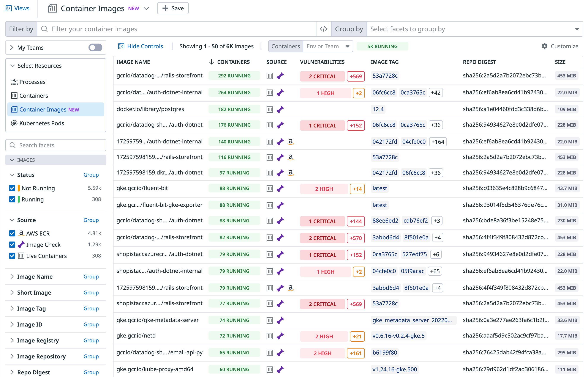Click the Processes sidebar icon
Image resolution: width=588 pixels, height=377 pixels.
[14, 82]
